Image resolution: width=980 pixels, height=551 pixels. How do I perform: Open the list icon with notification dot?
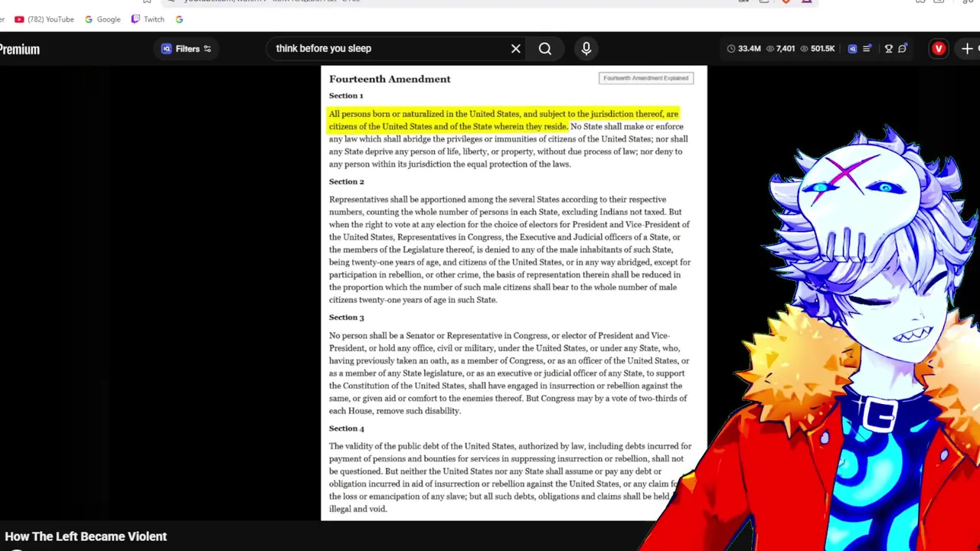click(867, 49)
